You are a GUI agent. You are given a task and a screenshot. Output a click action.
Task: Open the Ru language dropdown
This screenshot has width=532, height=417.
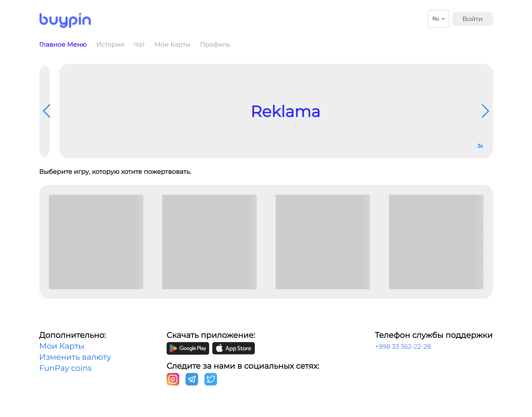[438, 19]
